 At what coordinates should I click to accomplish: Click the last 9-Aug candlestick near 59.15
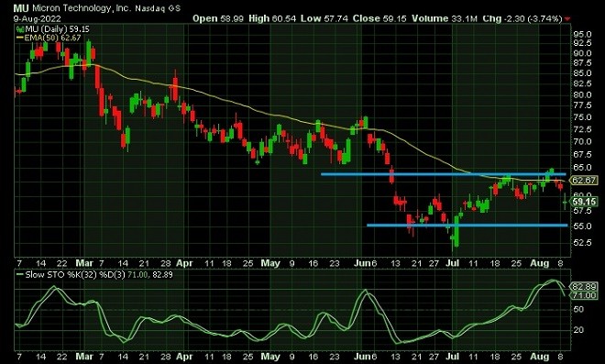(x=566, y=201)
